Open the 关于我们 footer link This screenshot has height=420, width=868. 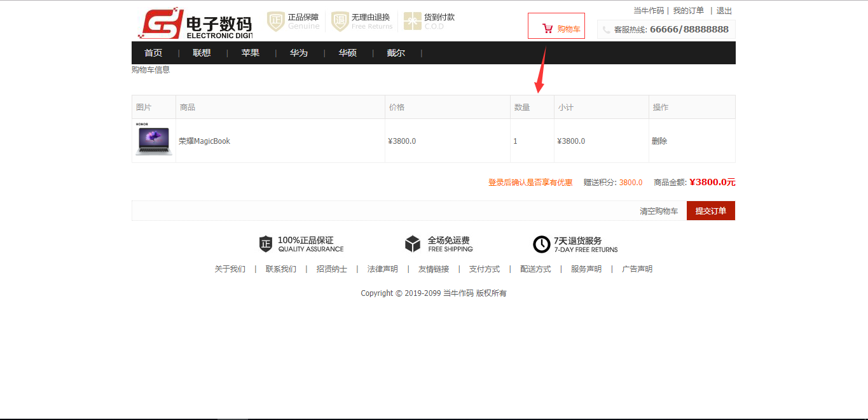(230, 269)
